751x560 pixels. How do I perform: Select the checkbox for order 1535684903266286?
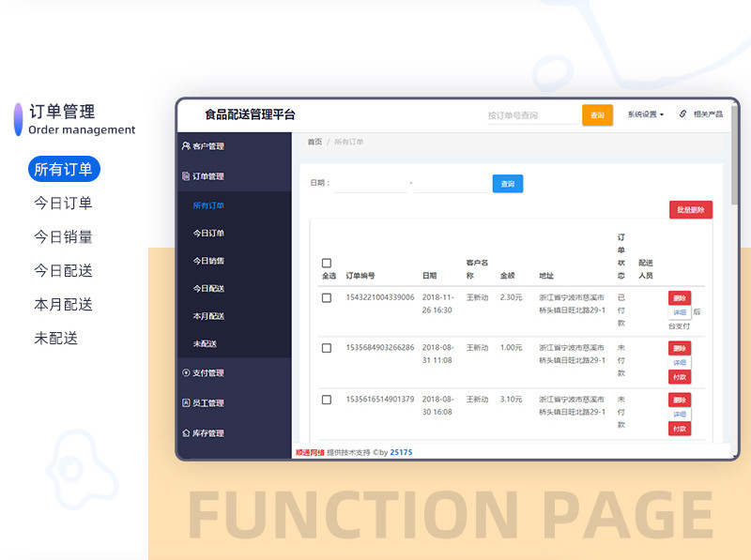point(327,348)
